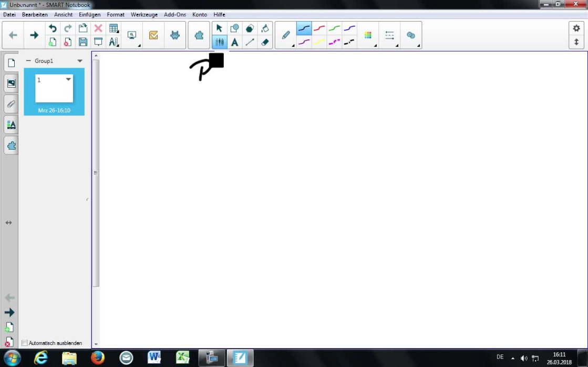Screen dimensions: 588x367
Task: Pick the black dashed pen style
Action: pos(349,42)
